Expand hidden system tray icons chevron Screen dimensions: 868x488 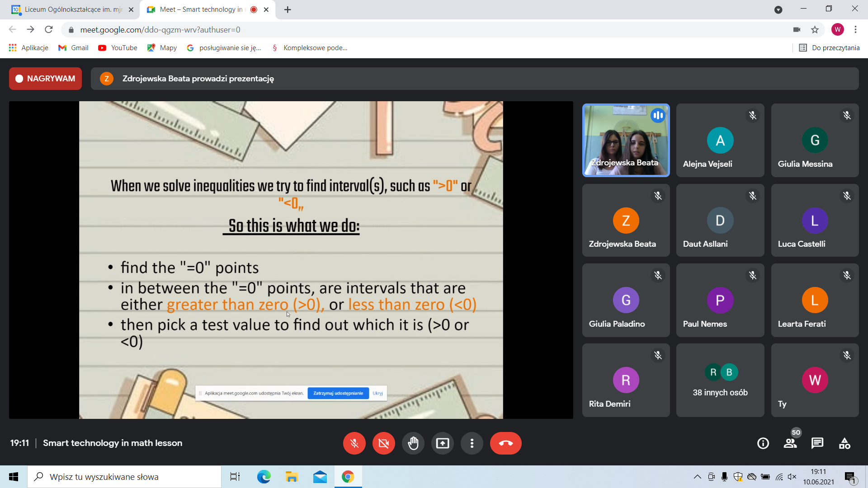point(698,477)
